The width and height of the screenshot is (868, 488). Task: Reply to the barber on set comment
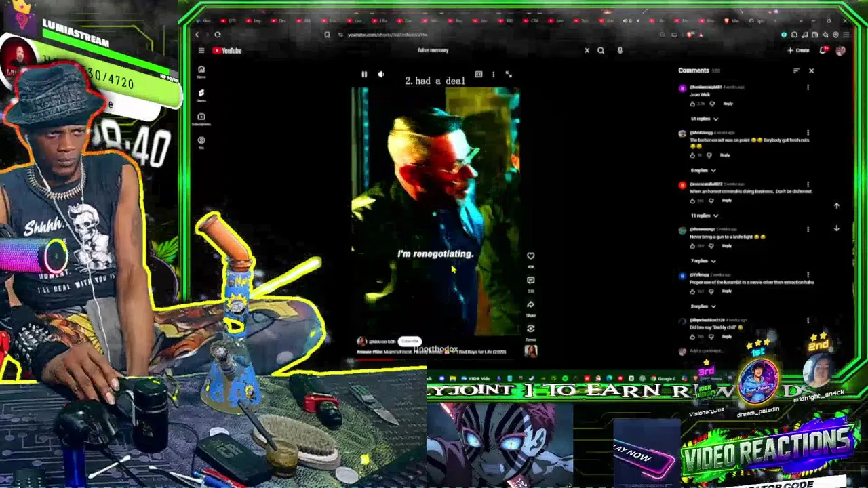tap(725, 155)
